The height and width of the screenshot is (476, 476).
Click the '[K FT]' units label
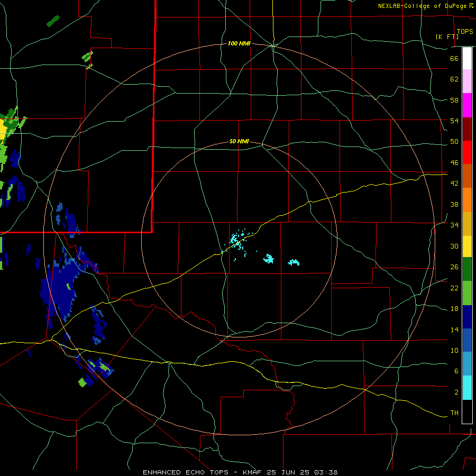[x=447, y=36]
